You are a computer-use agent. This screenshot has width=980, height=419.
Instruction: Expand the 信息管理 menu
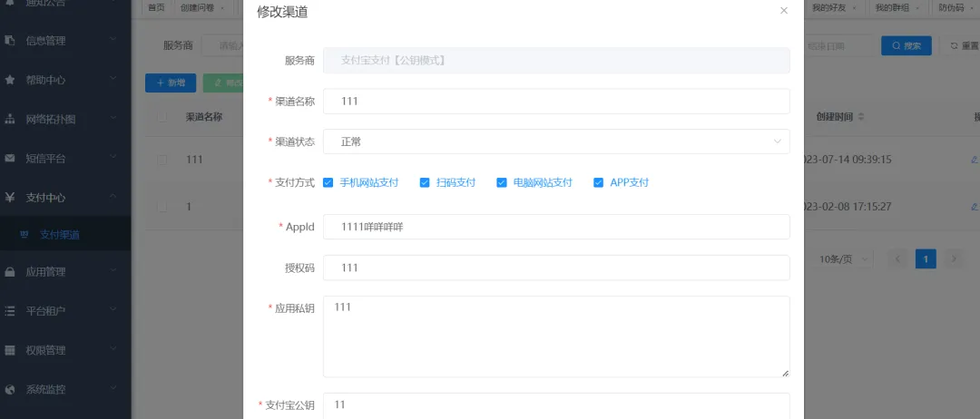(x=113, y=40)
